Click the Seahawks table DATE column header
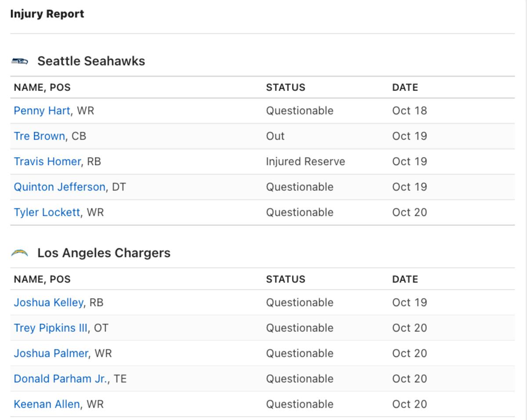This screenshot has height=420, width=527. point(405,87)
